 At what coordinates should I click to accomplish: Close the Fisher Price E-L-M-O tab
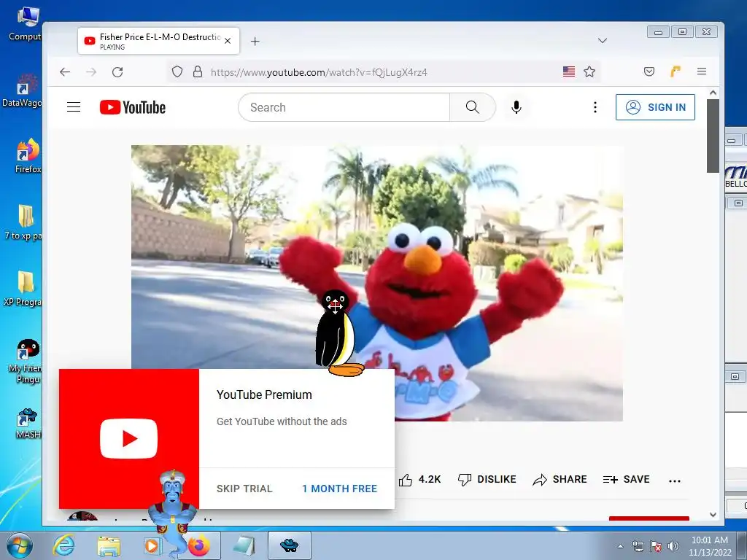tap(228, 41)
